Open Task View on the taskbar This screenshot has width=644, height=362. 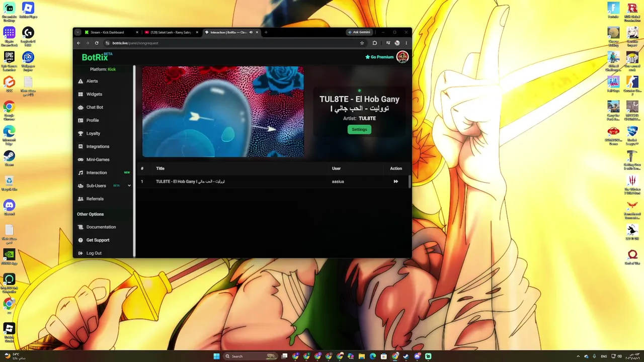[x=284, y=356]
